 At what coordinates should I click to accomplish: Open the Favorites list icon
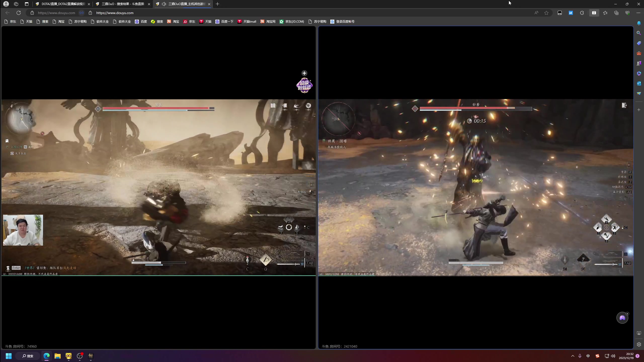click(605, 13)
